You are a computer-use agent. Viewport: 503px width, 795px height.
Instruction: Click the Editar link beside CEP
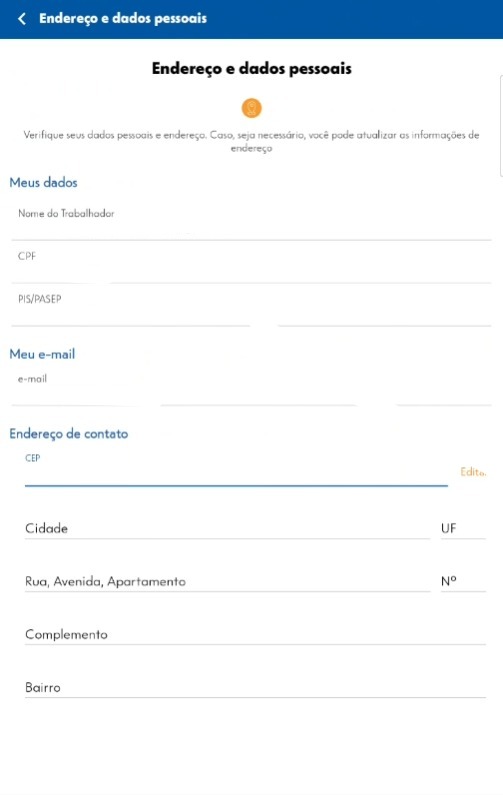[x=473, y=472]
